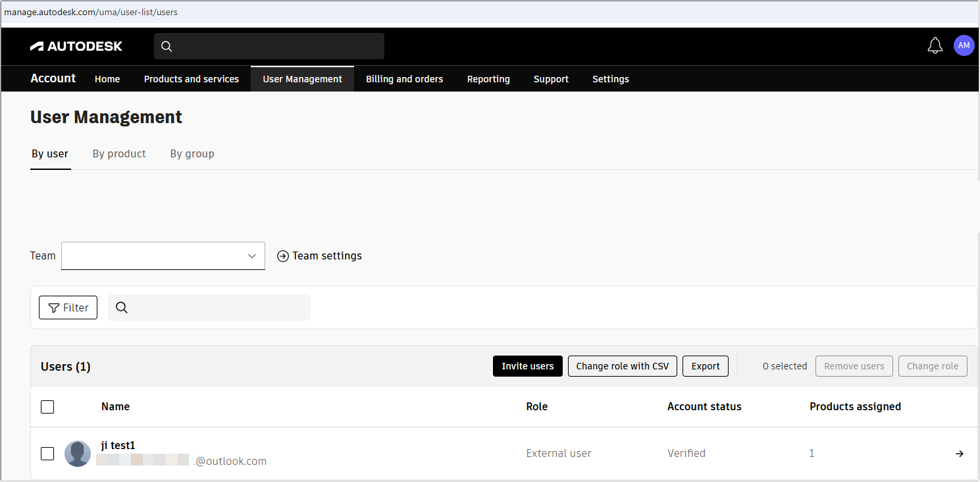
Task: Click the External user role cell
Action: [559, 454]
